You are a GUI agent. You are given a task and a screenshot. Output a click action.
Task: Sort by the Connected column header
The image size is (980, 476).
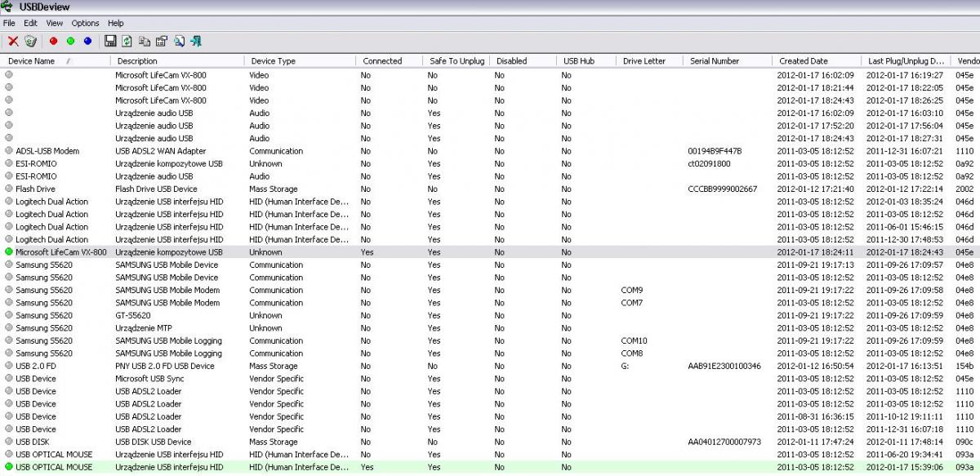coord(389,61)
